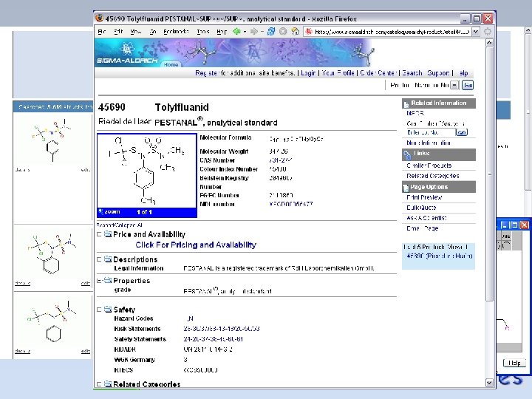Click the Related Information header icon

tap(406, 104)
